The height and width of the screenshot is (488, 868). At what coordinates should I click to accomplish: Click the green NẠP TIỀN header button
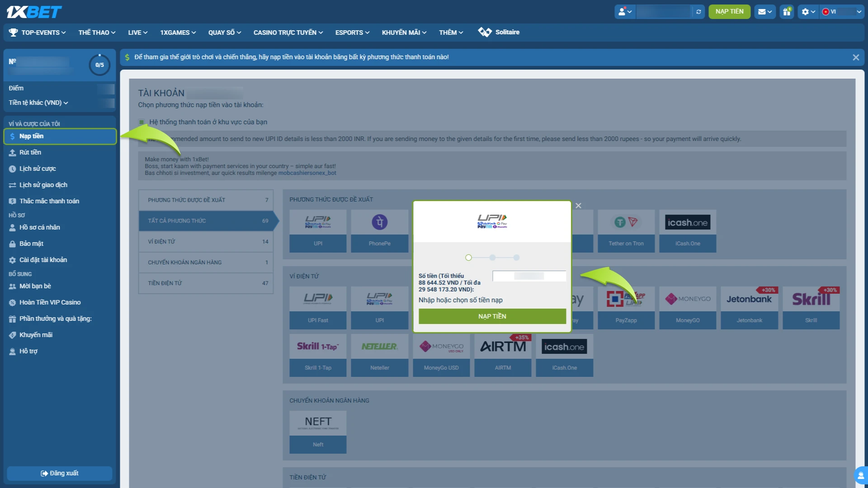pos(729,12)
